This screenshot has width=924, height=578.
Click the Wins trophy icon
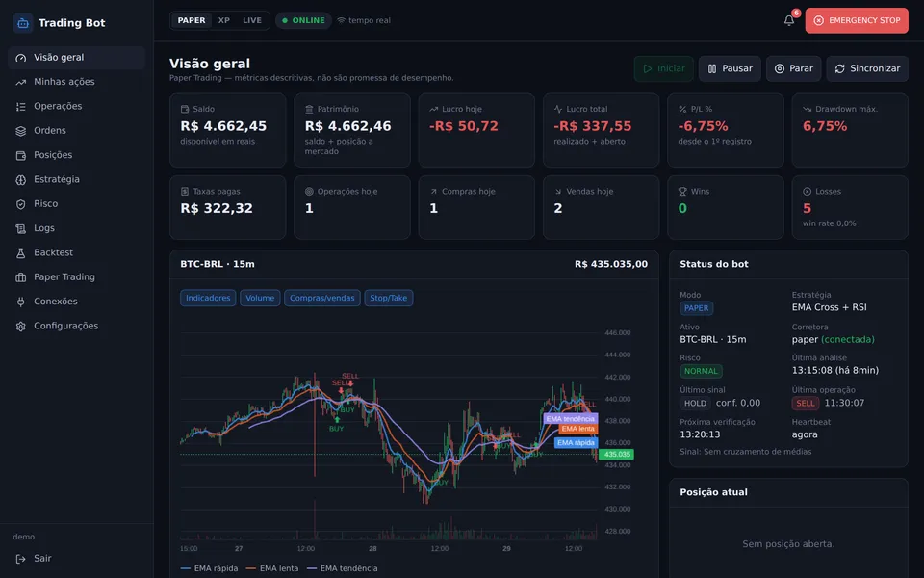pyautogui.click(x=682, y=191)
